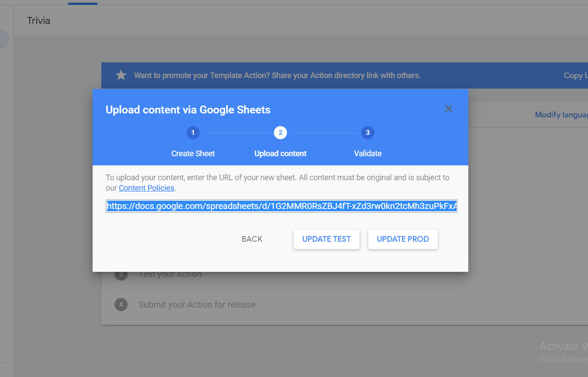Select step 1 circle Create Sheet
Viewport: 588px width, 377px height.
click(193, 133)
